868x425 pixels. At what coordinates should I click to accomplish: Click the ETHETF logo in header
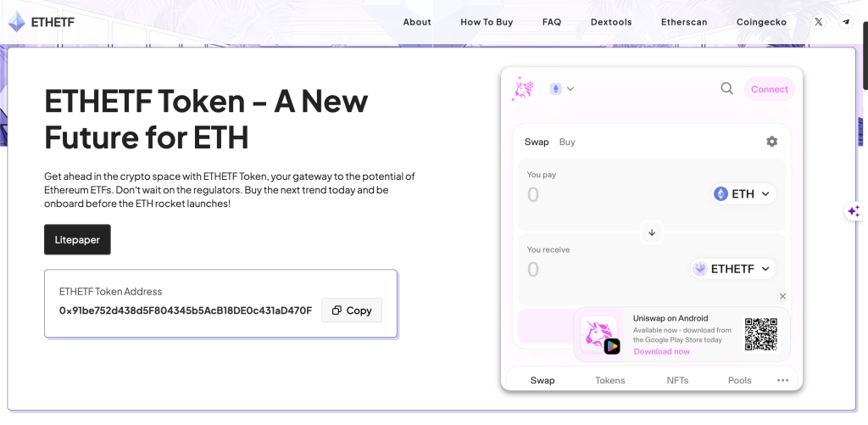click(x=41, y=22)
